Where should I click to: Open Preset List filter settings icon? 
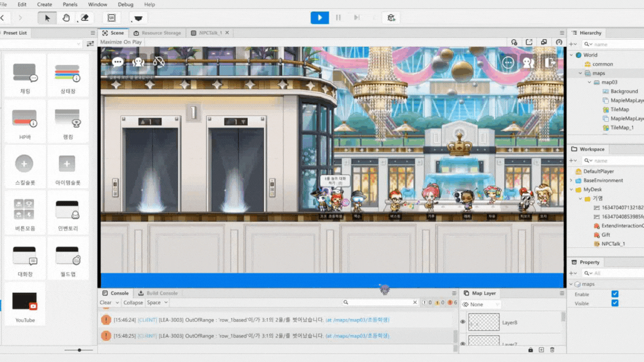pos(91,44)
